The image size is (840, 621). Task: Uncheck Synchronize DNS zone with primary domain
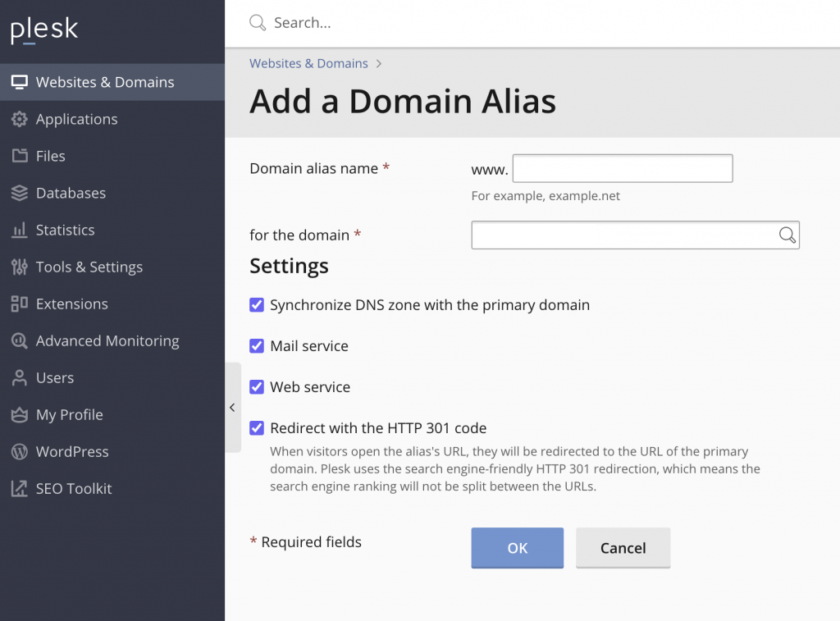pos(257,305)
